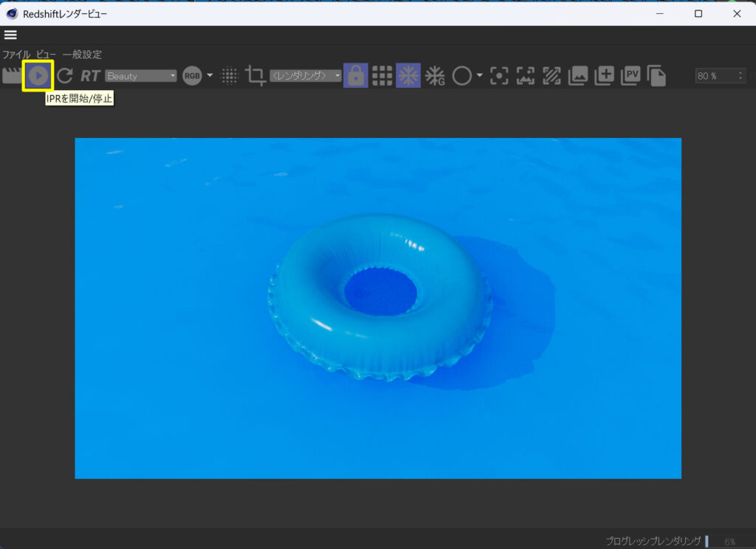Viewport: 756px width, 549px height.
Task: Click the refresh IPR icon
Action: tap(65, 76)
